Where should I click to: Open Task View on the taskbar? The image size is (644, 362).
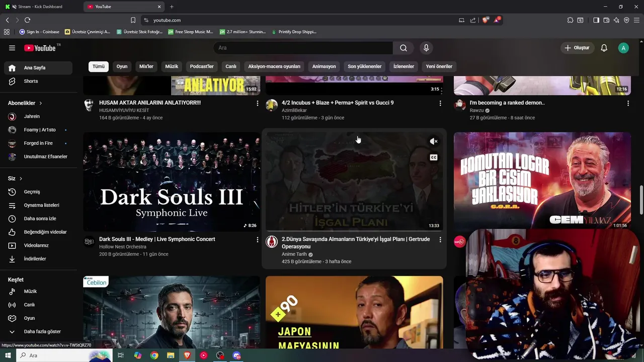(121, 355)
